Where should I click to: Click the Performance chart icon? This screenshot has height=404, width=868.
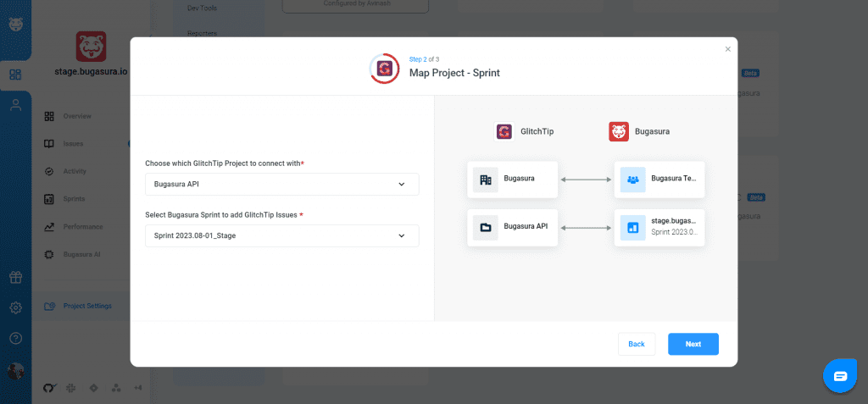49,227
